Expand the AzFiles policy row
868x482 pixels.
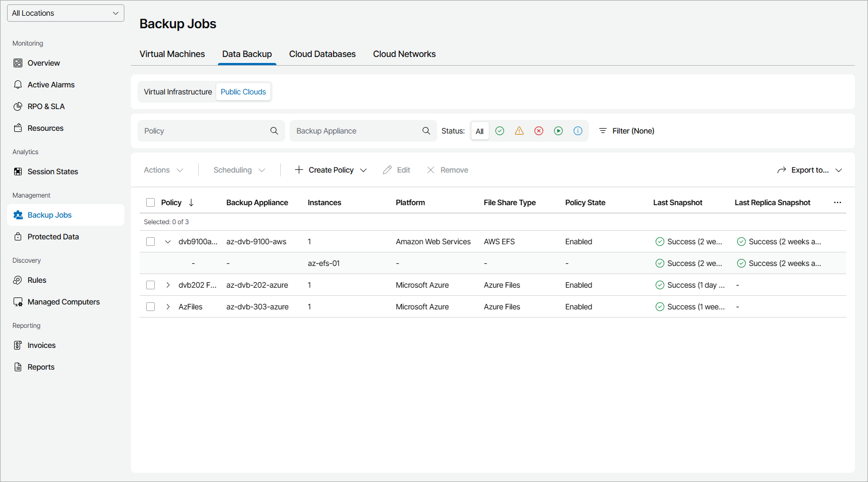click(168, 307)
